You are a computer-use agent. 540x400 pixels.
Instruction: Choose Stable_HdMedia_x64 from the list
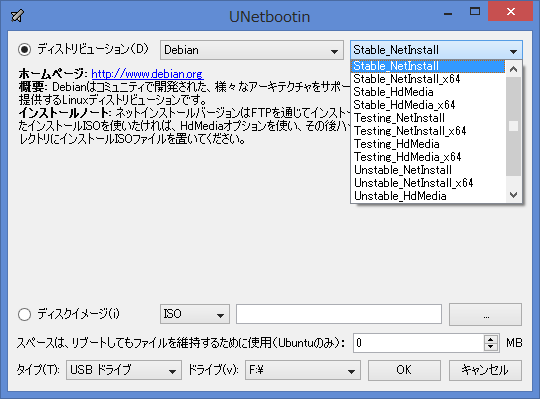click(428, 105)
